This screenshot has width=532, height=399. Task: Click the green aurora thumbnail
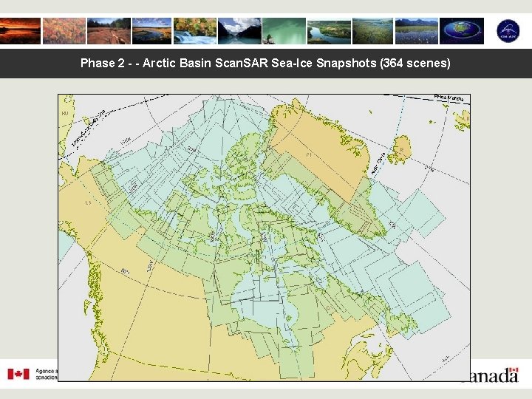click(284, 31)
